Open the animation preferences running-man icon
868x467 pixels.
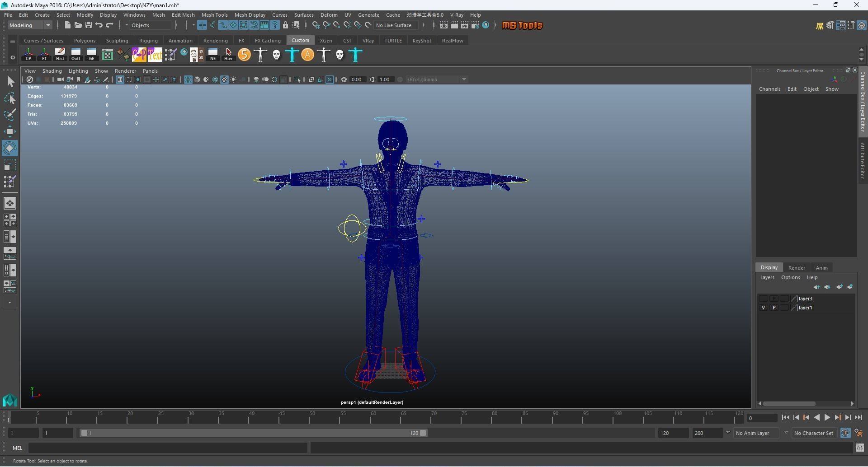point(859,433)
